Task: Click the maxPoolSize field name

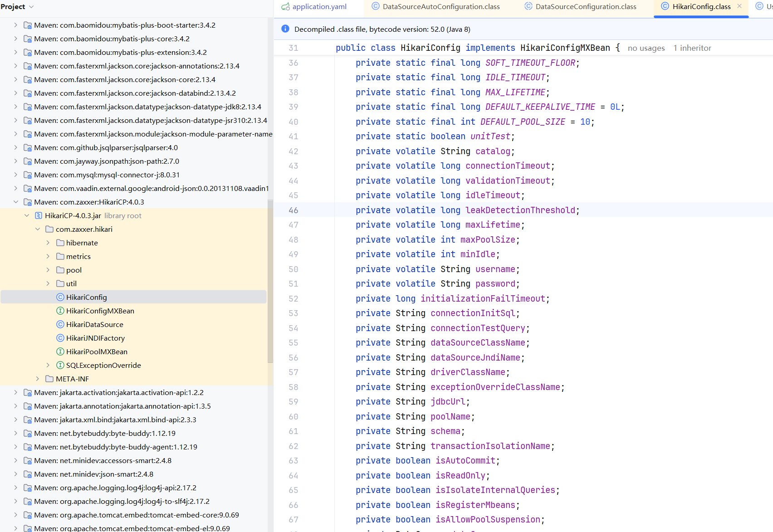Action: pyautogui.click(x=488, y=239)
